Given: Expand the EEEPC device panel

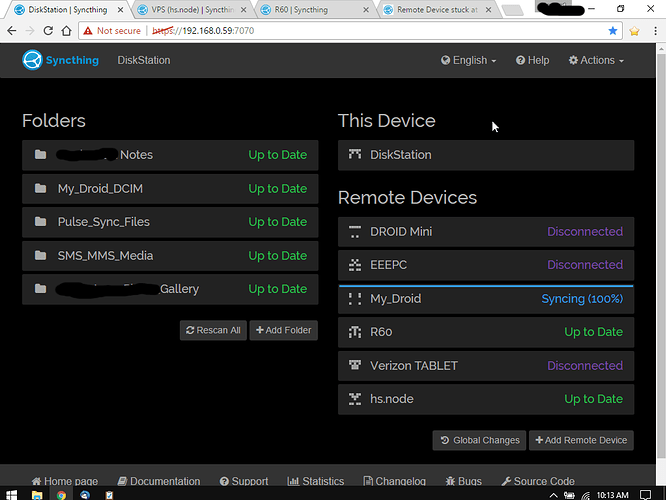Looking at the screenshot, I should coord(486,265).
